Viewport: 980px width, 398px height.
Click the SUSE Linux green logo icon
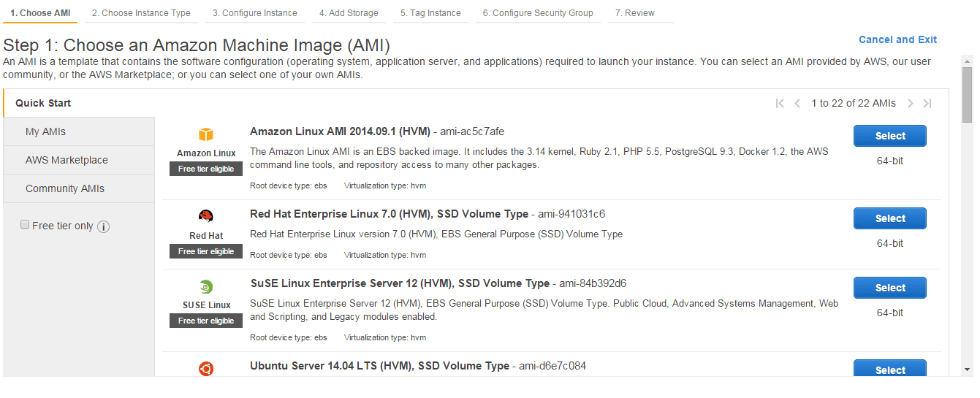coord(206,286)
